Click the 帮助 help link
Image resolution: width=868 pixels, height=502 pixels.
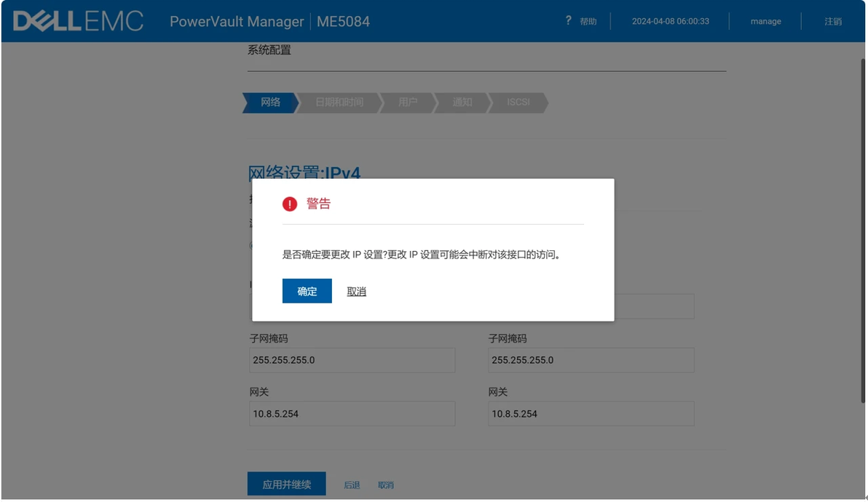click(x=588, y=21)
